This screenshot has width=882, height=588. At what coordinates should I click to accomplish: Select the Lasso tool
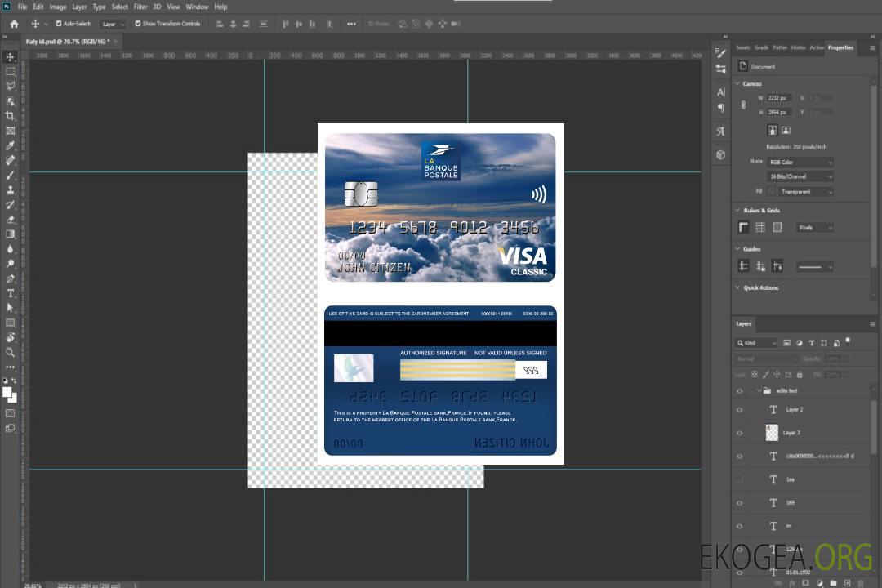(x=10, y=86)
